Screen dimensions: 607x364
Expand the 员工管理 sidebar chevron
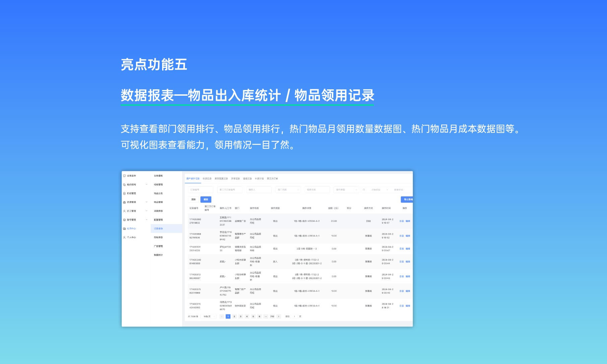146,211
